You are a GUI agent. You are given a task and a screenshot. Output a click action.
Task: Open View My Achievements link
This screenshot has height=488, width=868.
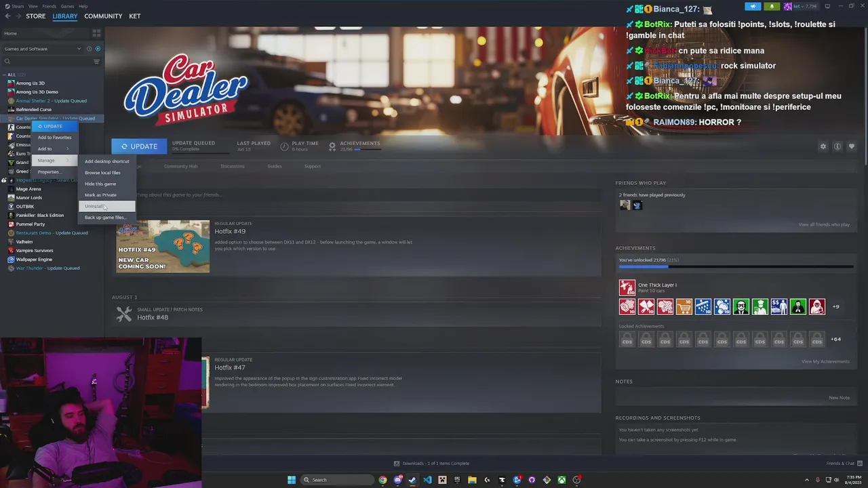(x=825, y=361)
